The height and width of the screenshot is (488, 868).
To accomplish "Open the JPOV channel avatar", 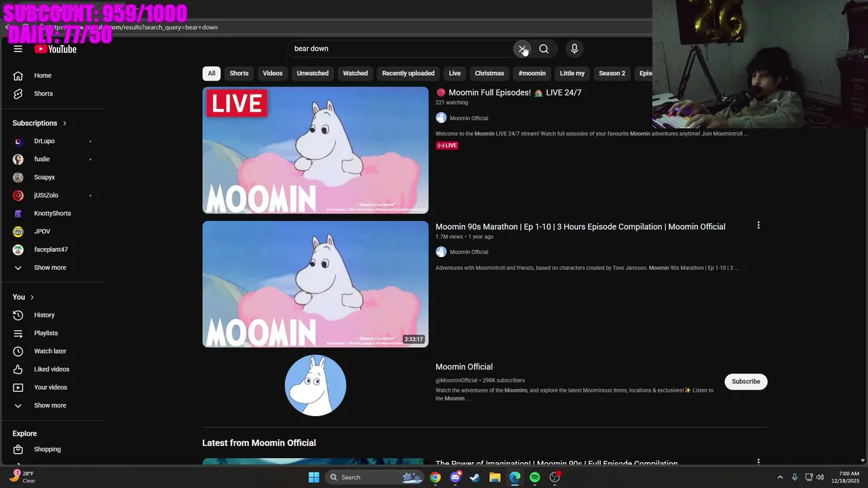I will tap(18, 231).
